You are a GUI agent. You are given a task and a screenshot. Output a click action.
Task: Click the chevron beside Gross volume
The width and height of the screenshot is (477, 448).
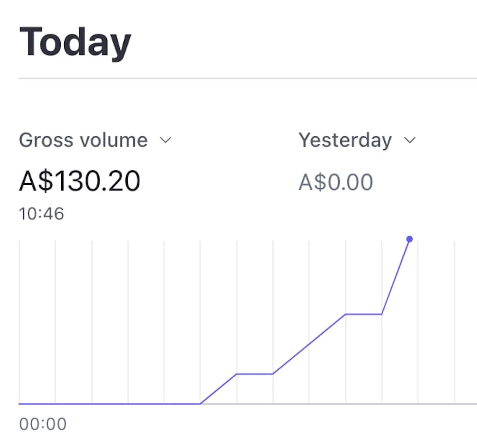pos(165,140)
